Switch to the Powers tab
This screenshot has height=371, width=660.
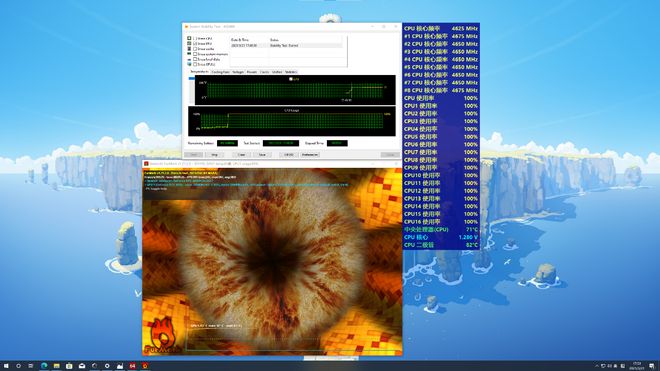252,72
